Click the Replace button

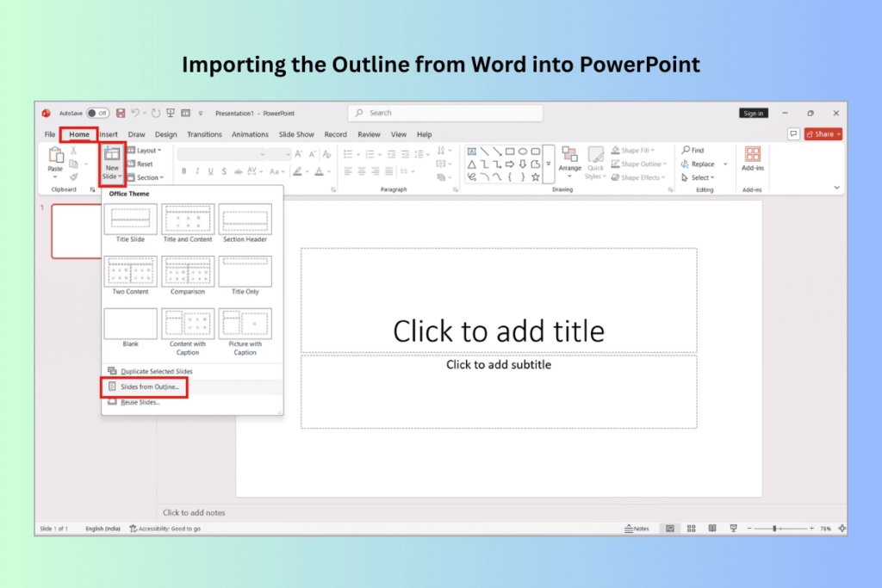[698, 164]
